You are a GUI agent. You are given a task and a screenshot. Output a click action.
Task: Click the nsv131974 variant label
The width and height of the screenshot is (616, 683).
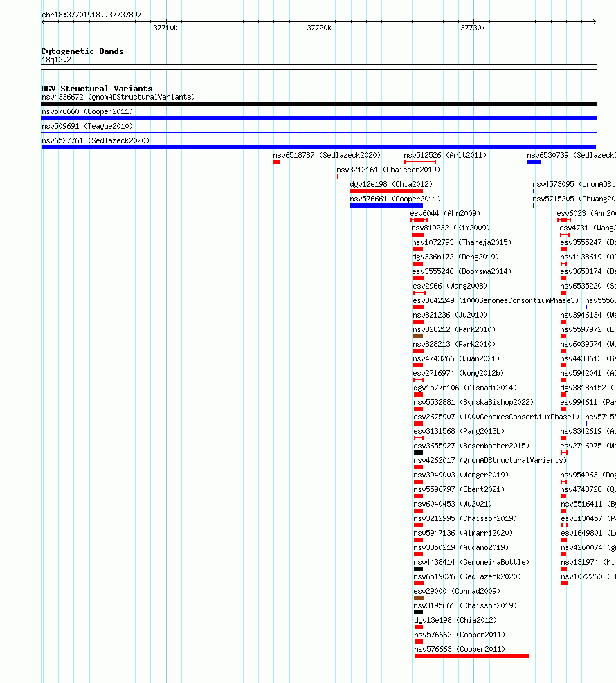pyautogui.click(x=588, y=563)
